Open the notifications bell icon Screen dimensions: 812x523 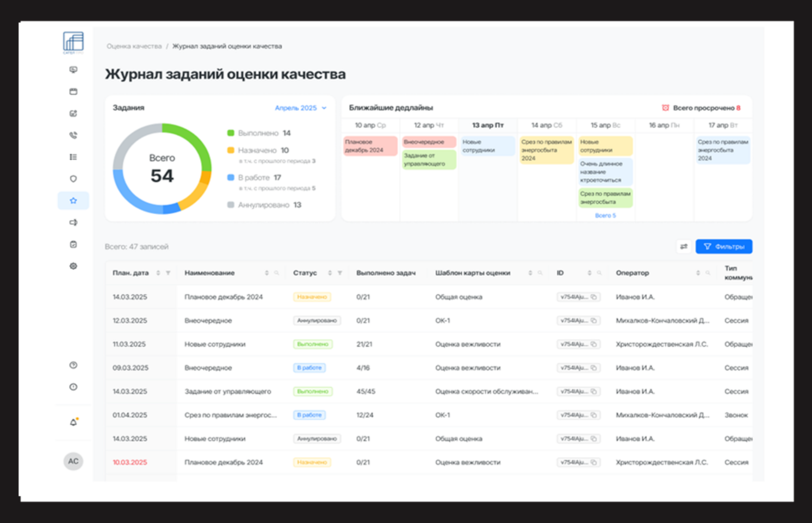point(73,422)
